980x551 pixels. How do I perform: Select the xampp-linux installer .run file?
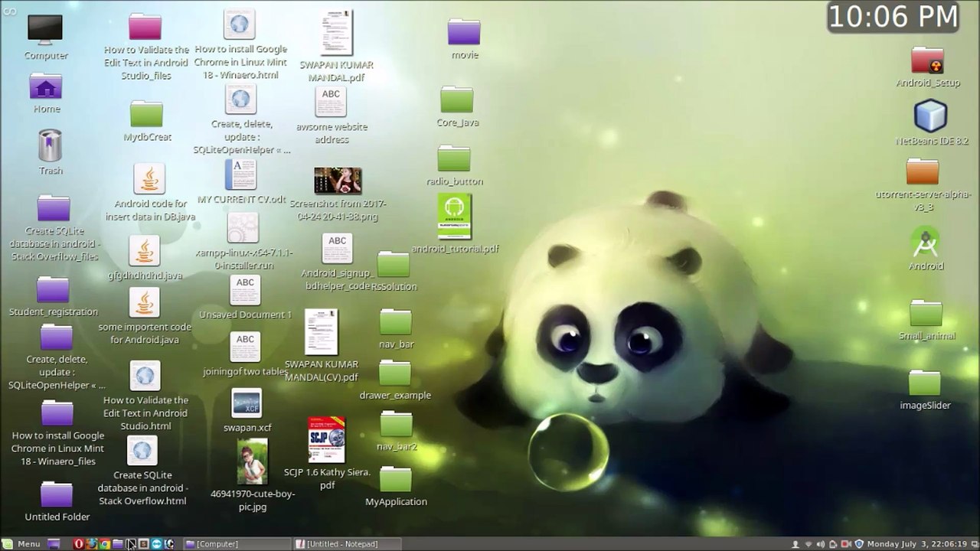click(243, 227)
